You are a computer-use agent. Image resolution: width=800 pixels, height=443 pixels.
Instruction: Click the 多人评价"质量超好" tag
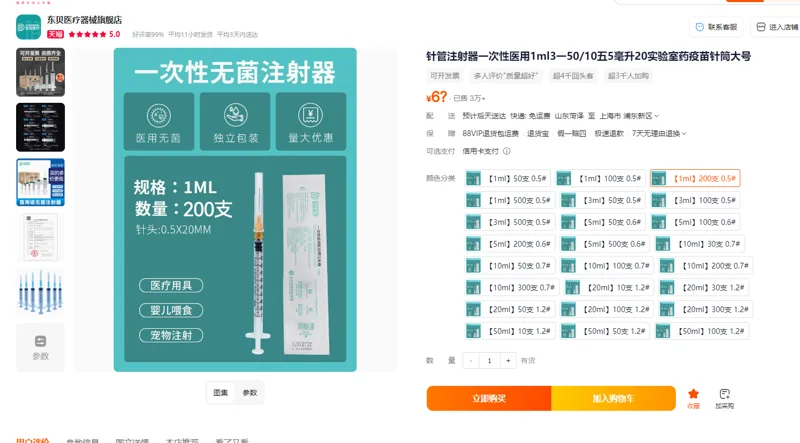coord(506,76)
